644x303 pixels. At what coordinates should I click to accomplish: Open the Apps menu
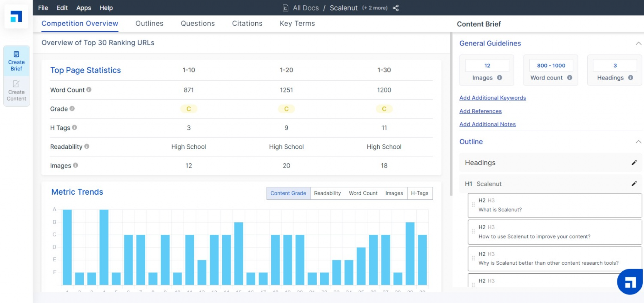[84, 8]
